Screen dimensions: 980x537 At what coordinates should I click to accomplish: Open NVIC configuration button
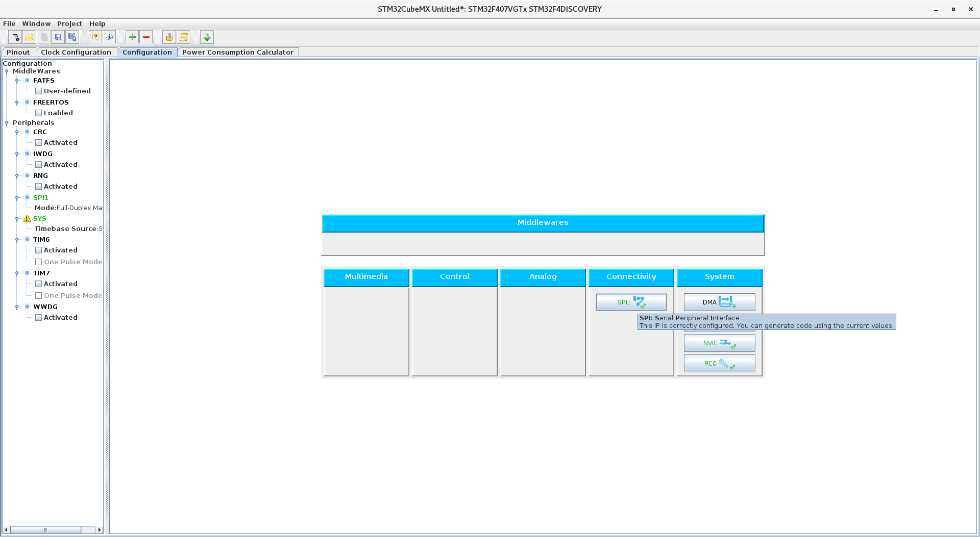point(719,343)
